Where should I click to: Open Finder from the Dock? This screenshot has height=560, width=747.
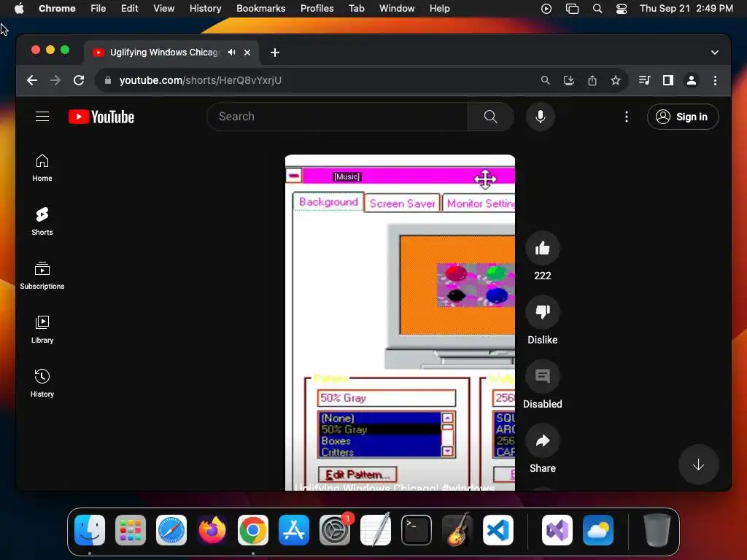tap(90, 530)
